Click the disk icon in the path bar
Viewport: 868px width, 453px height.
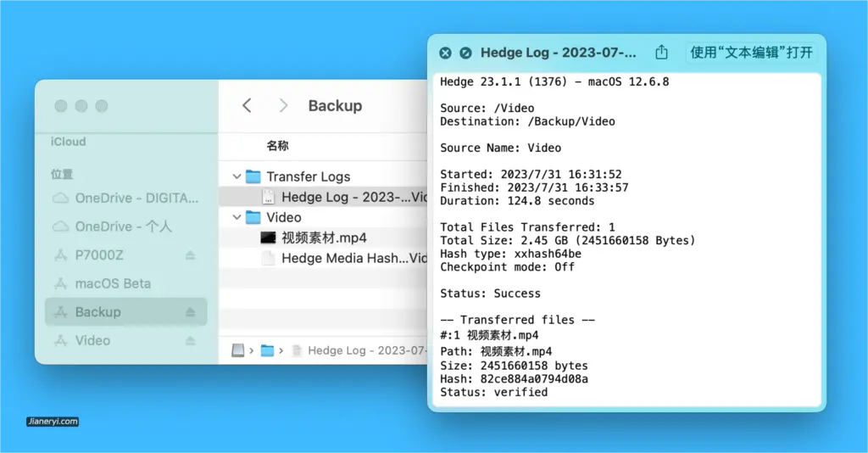click(x=238, y=350)
